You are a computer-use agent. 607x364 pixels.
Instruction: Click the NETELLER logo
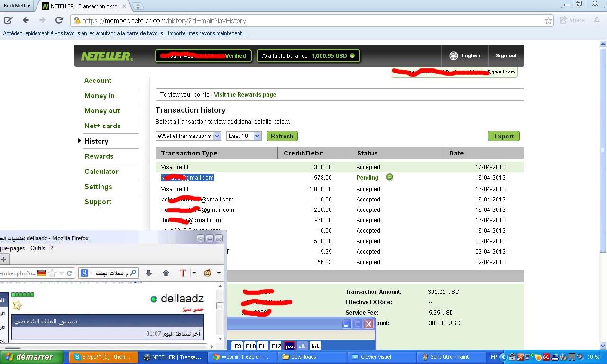[x=107, y=56]
